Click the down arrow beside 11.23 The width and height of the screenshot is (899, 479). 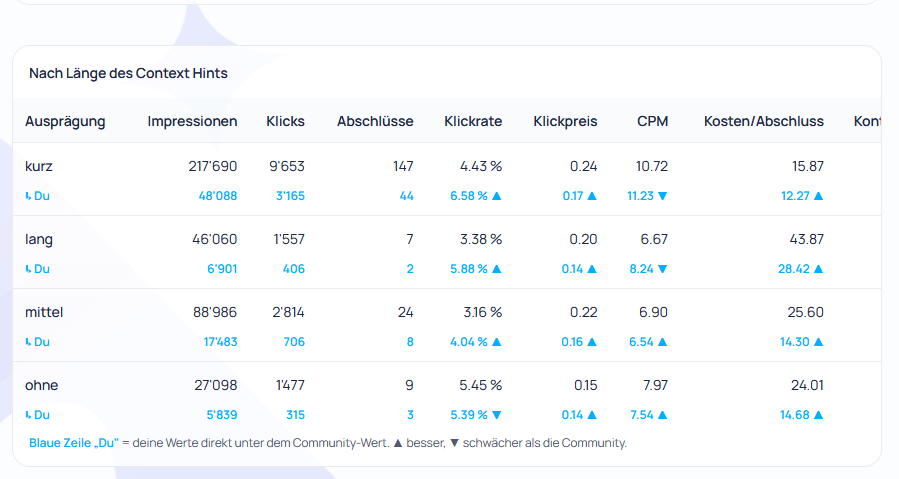663,196
